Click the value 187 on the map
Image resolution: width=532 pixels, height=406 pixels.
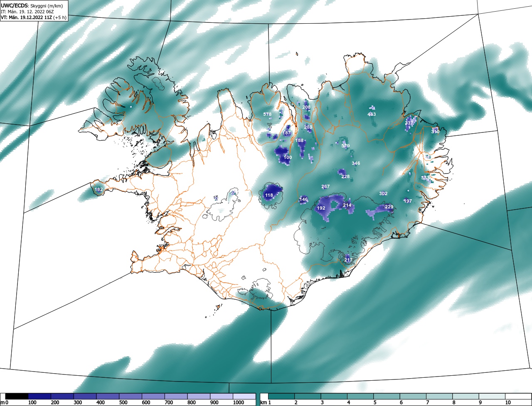point(287,133)
